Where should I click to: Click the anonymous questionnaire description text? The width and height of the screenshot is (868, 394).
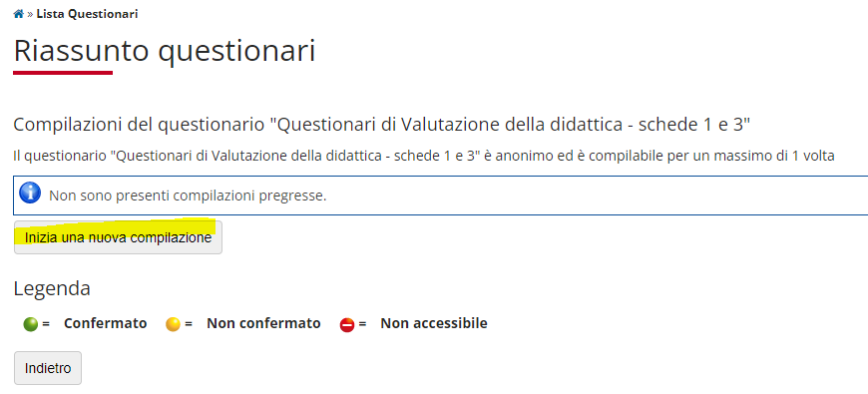click(423, 156)
